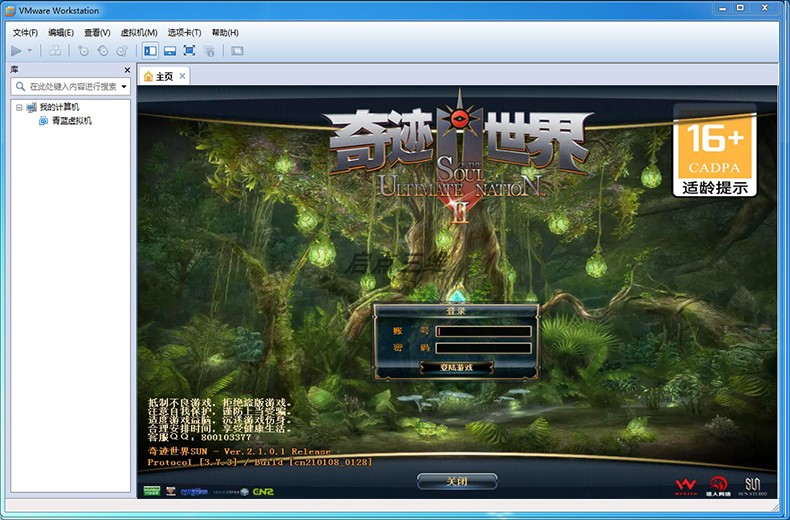
Task: Click the Unity mode toolbar icon
Action: 209,50
